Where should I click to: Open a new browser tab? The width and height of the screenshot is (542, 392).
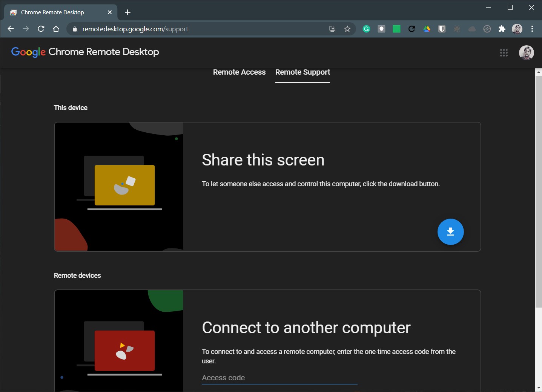[x=127, y=12]
